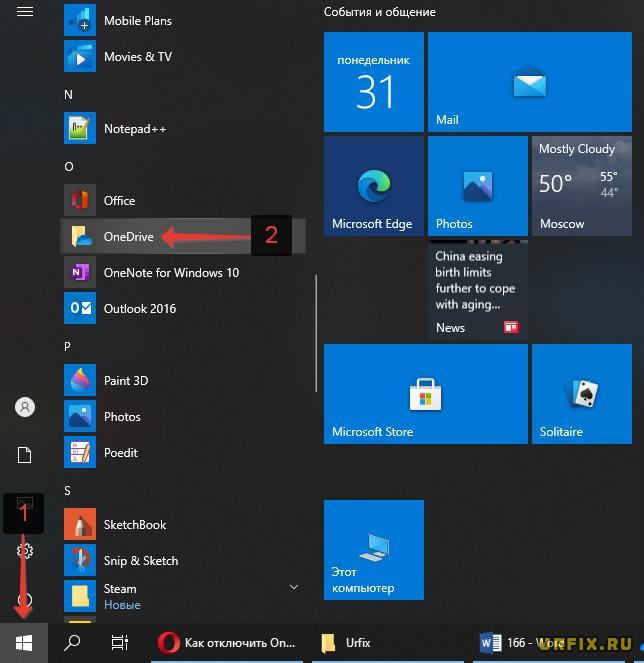Open Mobile Plans app icon
644x663 pixels.
[80, 20]
